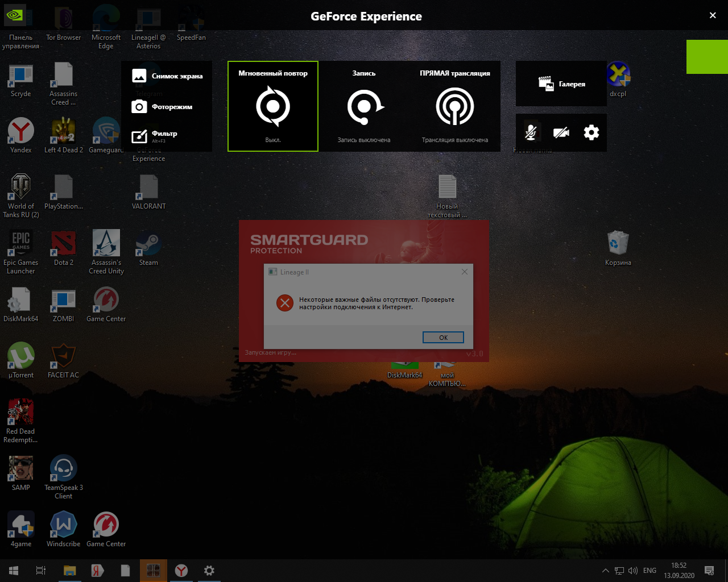
Task: Select the SAMP desktop shortcut
Action: [x=21, y=473]
